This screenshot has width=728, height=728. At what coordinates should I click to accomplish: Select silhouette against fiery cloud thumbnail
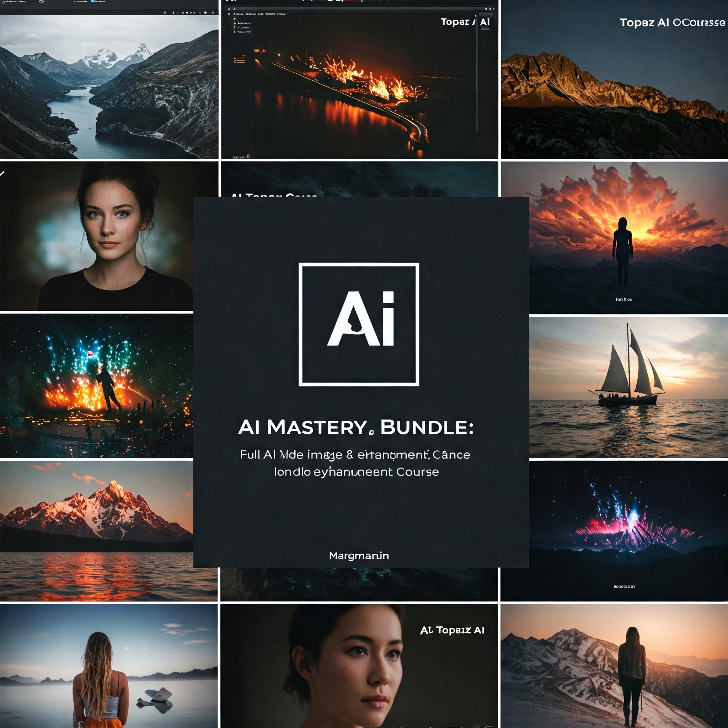628,238
